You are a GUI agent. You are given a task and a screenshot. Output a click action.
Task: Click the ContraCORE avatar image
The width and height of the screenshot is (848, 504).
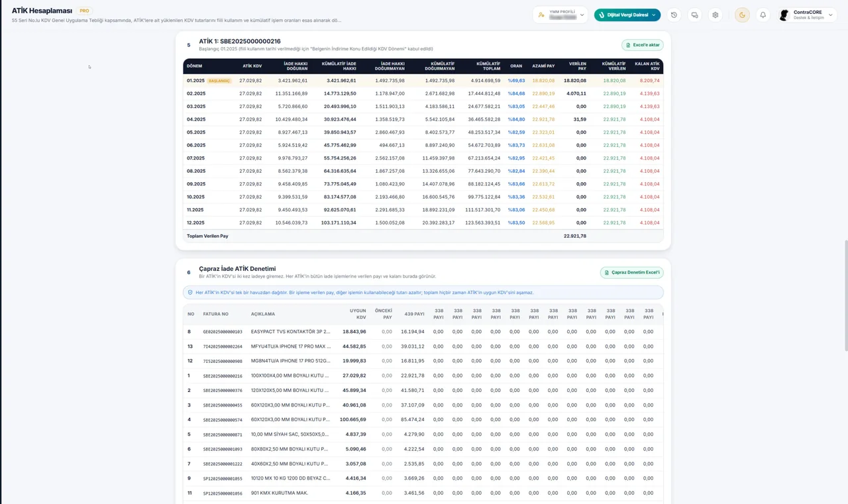coord(784,15)
